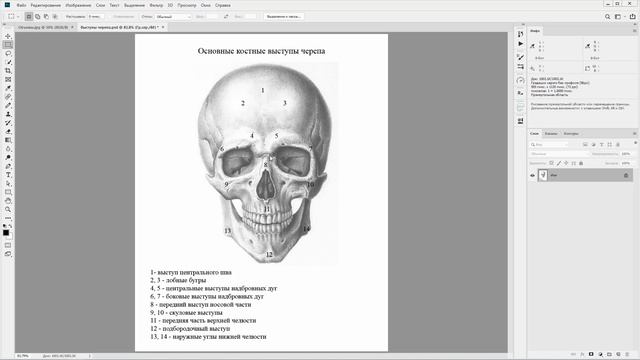The height and width of the screenshot is (360, 640).
Task: Select the Crop tool
Action: coord(8,71)
